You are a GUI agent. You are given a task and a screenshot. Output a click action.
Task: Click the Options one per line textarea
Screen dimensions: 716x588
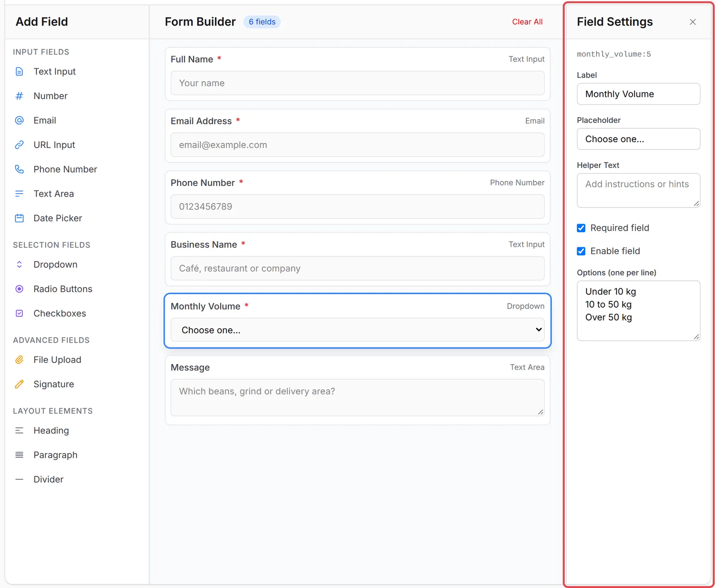point(639,311)
